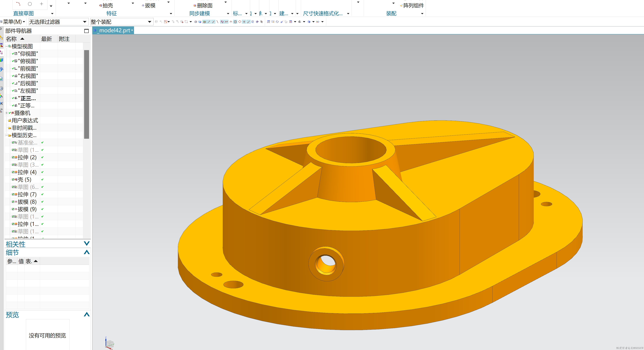Toggle the point on curve snap icon

tap(248, 22)
